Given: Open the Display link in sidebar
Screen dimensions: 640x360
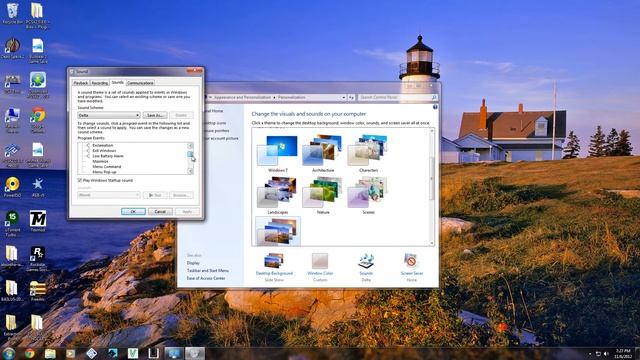Looking at the screenshot, I should click(x=193, y=263).
